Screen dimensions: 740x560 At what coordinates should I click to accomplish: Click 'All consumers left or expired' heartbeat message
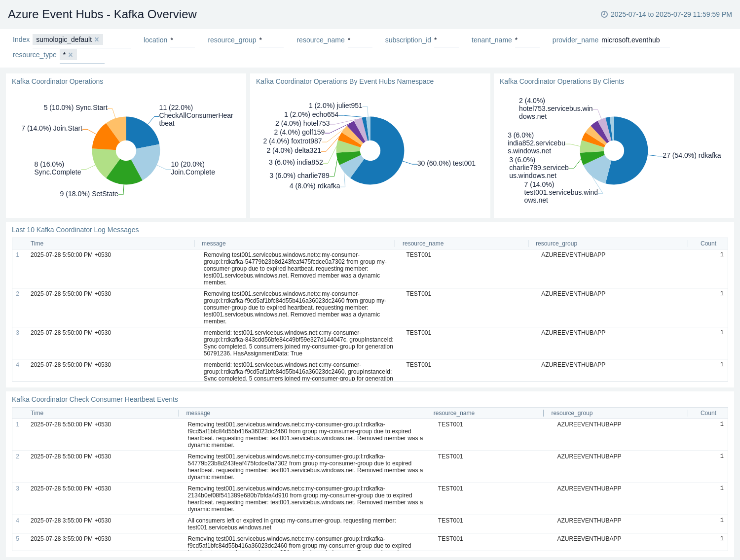(292, 524)
